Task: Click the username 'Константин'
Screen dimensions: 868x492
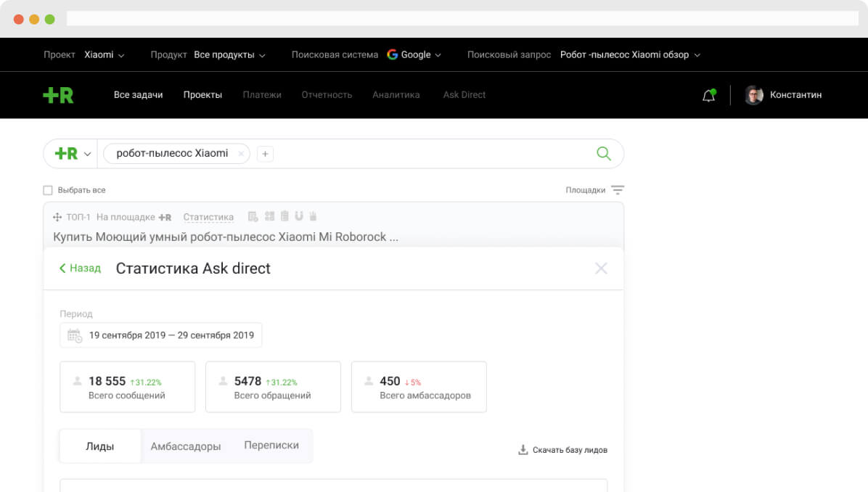Action: [x=795, y=94]
